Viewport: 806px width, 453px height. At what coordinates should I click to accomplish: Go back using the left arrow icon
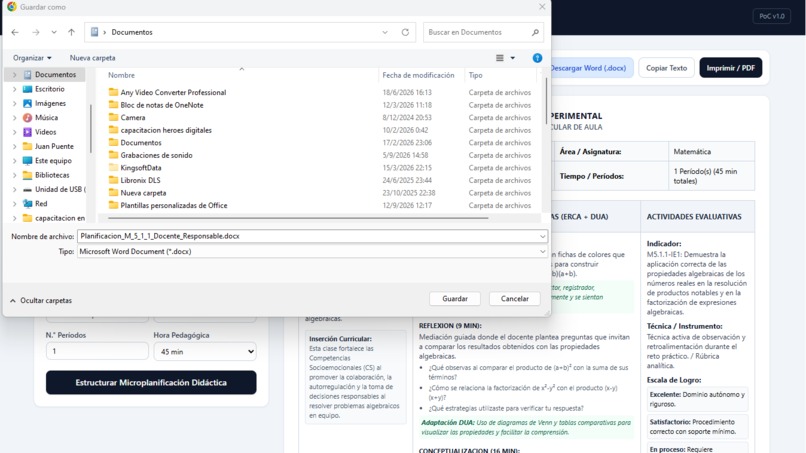(15, 32)
